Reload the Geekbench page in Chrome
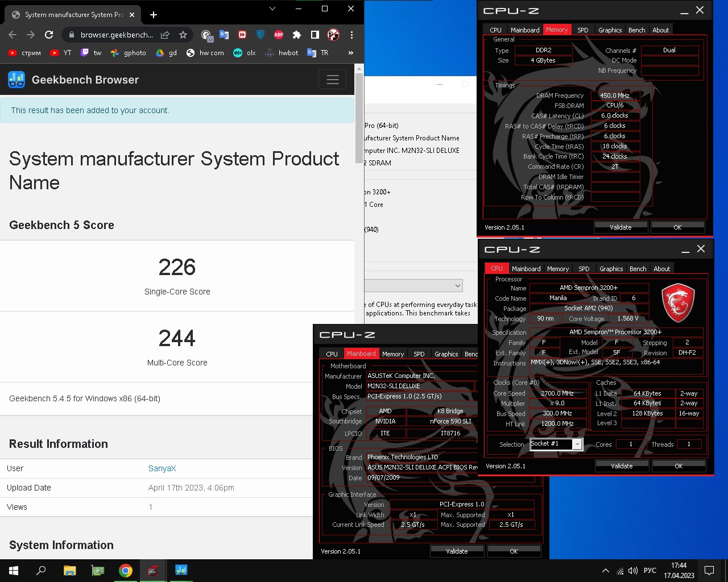Image resolution: width=728 pixels, height=582 pixels. 49,35
